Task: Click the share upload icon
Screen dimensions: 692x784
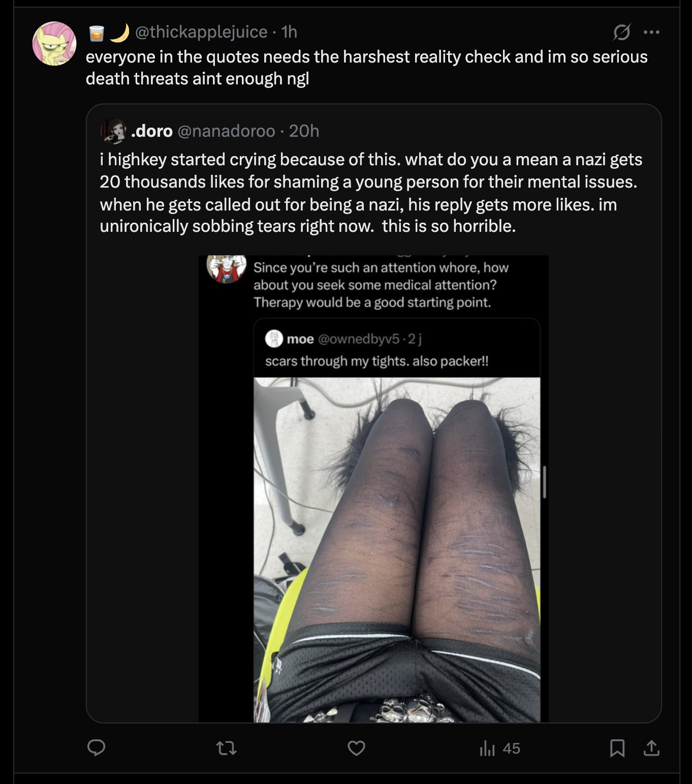Action: 651,748
